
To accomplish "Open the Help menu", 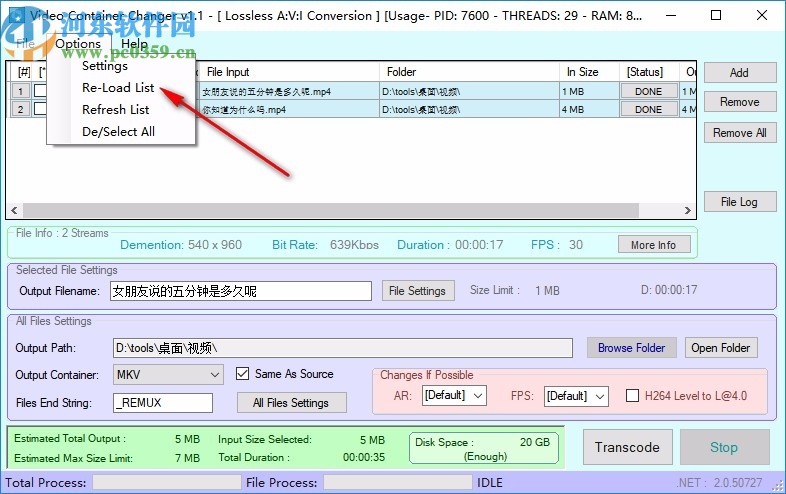I will (x=134, y=44).
